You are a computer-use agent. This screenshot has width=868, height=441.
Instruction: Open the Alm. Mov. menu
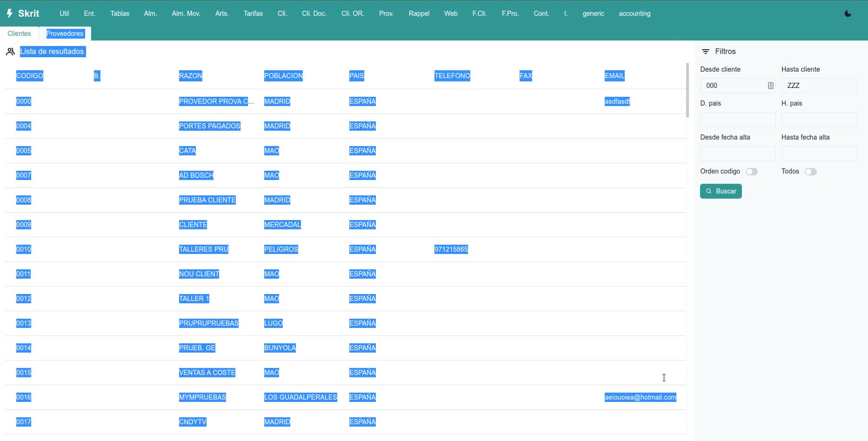tap(186, 13)
